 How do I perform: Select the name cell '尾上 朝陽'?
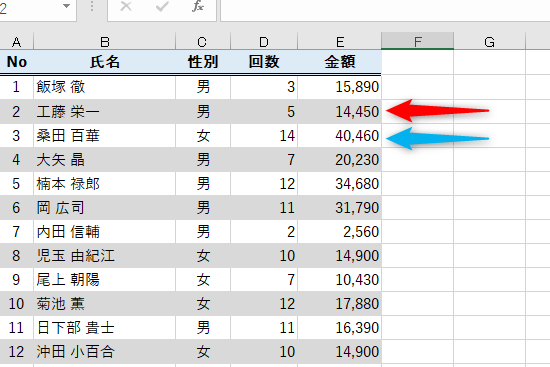[105, 280]
